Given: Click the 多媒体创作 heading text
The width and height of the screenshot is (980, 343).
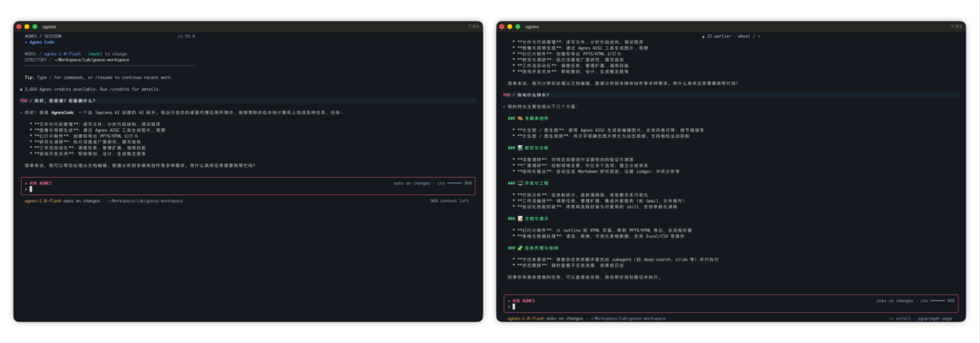Looking at the screenshot, I should tap(536, 118).
